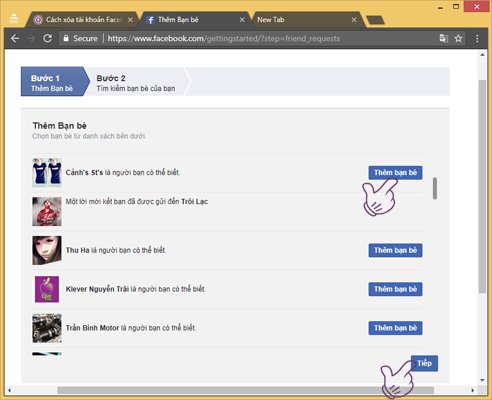
Task: Click the Secure padlock icon
Action: pos(66,38)
